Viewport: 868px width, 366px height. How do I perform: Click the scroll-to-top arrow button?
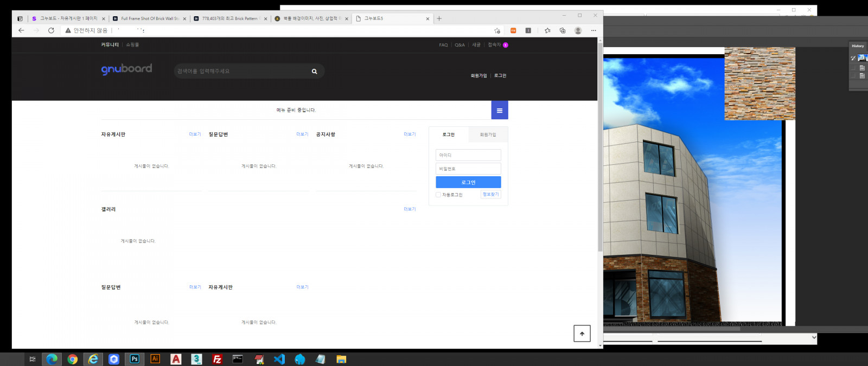pyautogui.click(x=582, y=333)
